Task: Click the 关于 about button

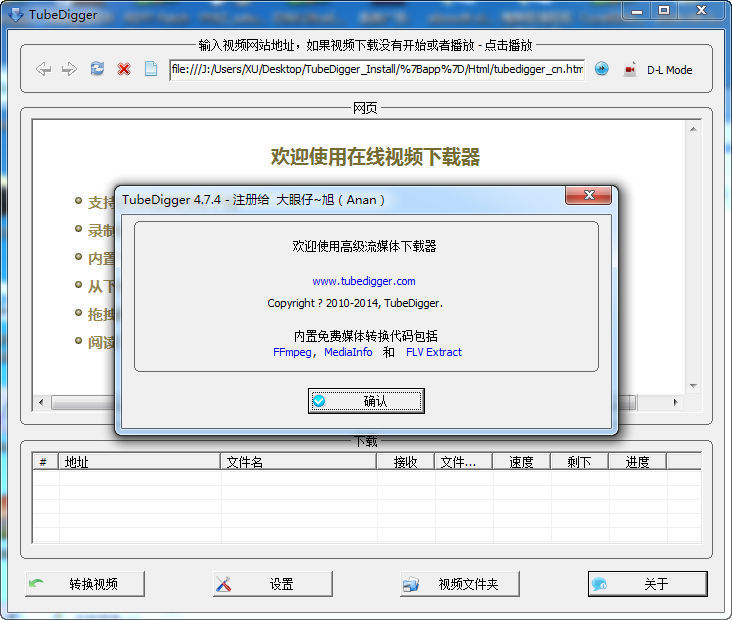Action: click(x=648, y=584)
